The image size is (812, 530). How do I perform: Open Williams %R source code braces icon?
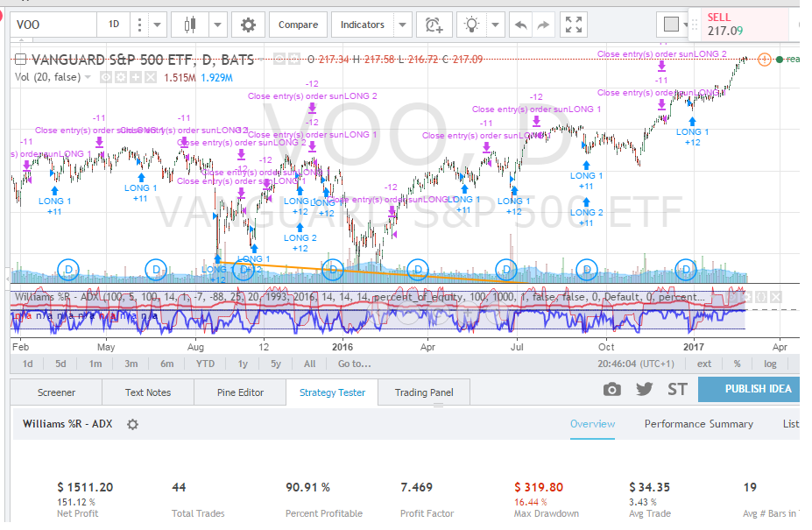(x=760, y=297)
